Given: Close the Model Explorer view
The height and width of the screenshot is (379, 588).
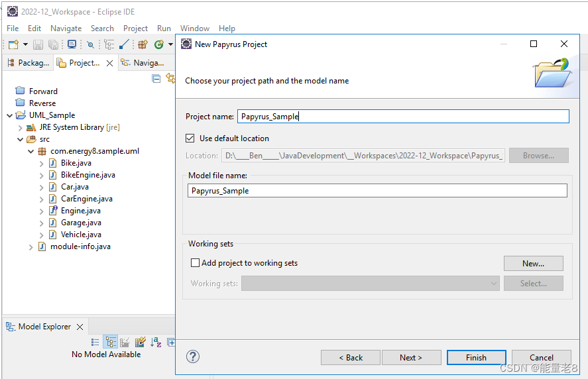Looking at the screenshot, I should pos(80,327).
